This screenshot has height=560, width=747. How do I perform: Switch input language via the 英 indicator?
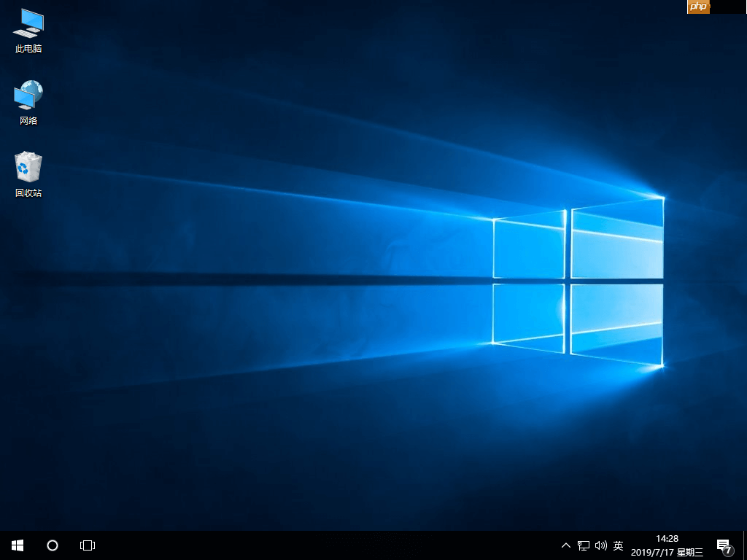(617, 545)
